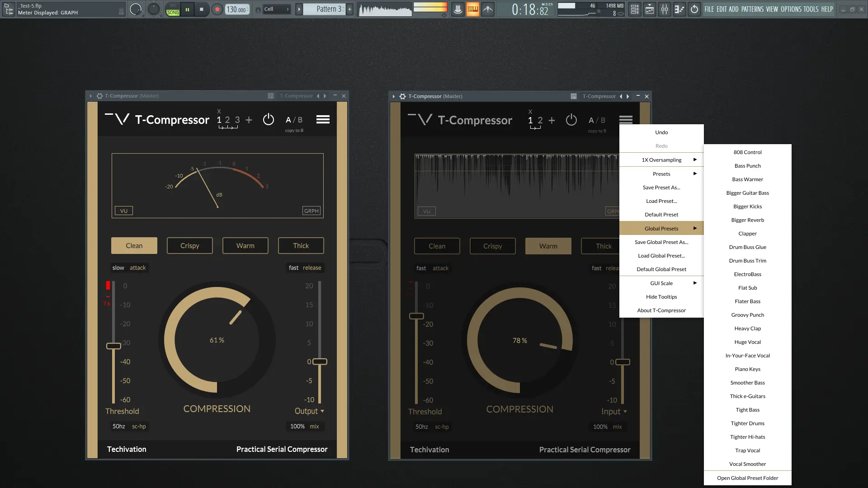This screenshot has width=868, height=488.
Task: Open the Channel rack
Action: [634, 9]
